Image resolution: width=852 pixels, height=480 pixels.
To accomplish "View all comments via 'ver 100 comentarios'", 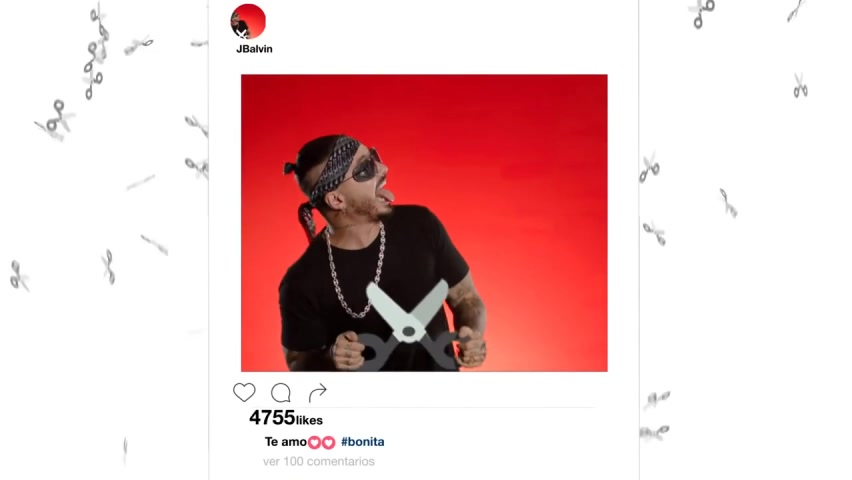I will pos(319,462).
